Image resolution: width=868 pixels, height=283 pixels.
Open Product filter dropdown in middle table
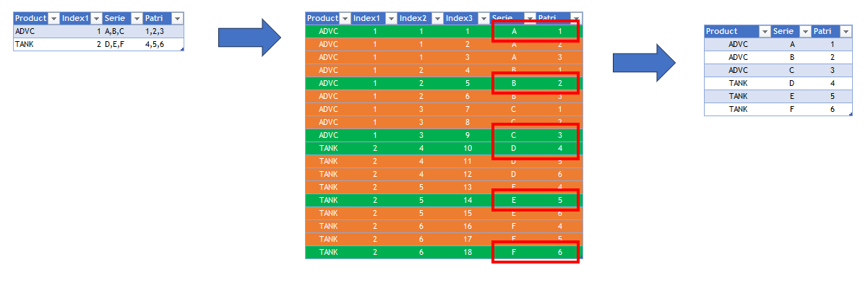[x=345, y=18]
